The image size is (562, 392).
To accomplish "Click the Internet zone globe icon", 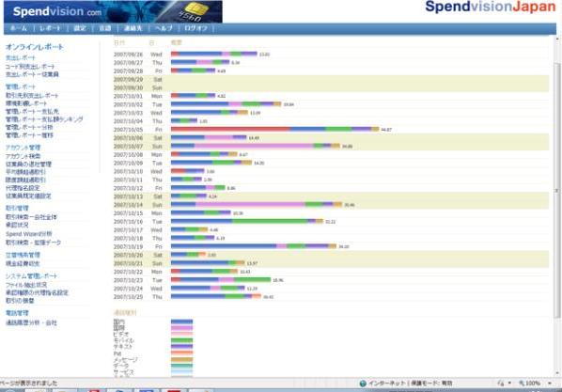I will (363, 384).
